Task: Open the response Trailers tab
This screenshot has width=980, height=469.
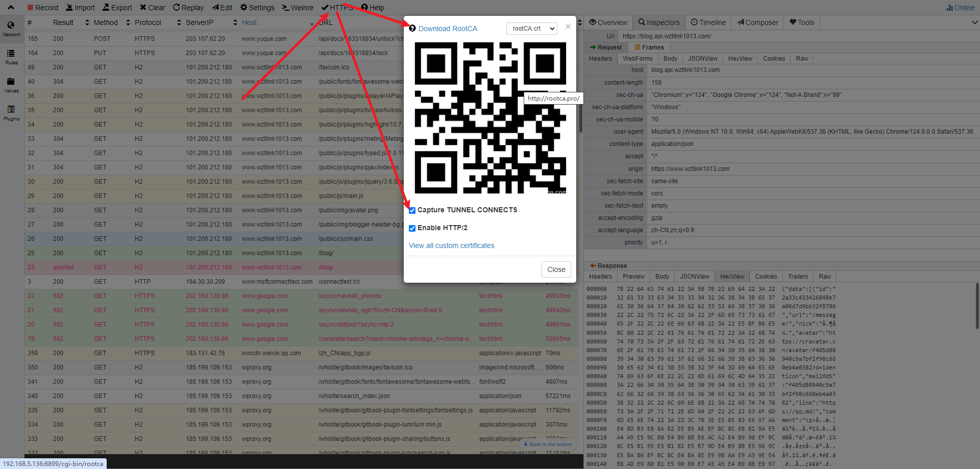Action: pyautogui.click(x=798, y=277)
